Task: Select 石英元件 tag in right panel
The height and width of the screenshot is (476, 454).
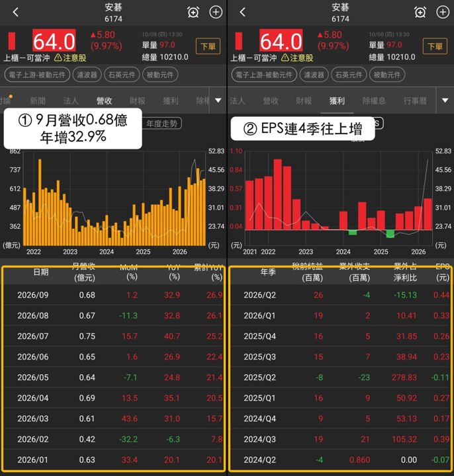Action: click(349, 75)
